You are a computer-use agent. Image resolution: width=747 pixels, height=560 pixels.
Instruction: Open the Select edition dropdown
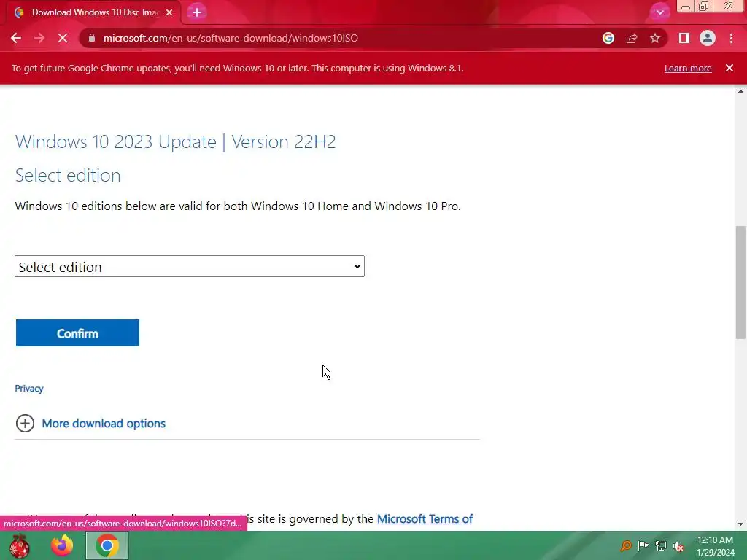pyautogui.click(x=190, y=266)
